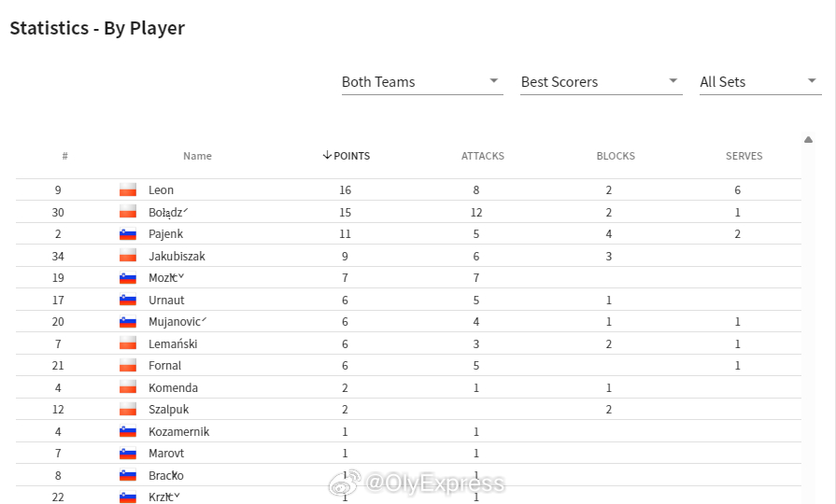Viewport: 836px width, 504px height.
Task: Sort by the SERVES column header
Action: click(x=744, y=156)
